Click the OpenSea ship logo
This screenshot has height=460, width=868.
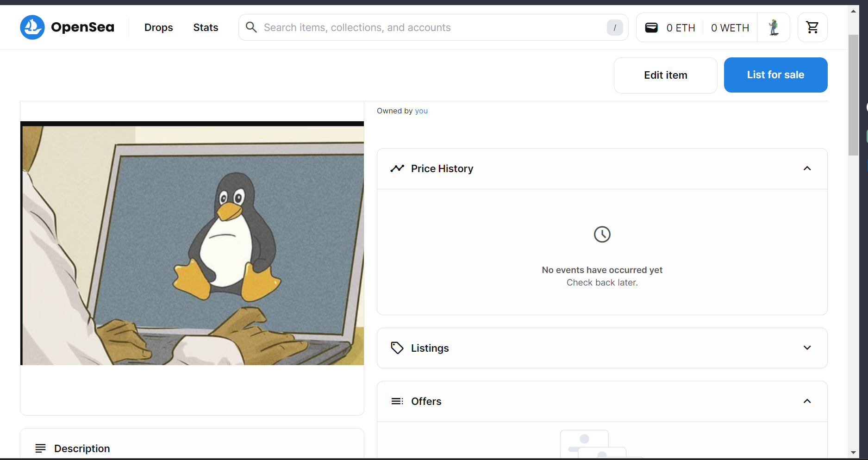pyautogui.click(x=32, y=27)
